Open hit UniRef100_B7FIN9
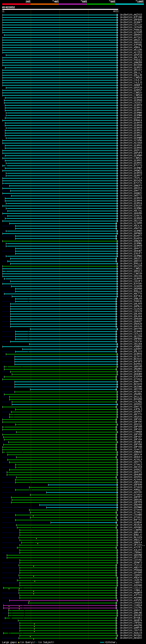This screenshot has width=146, height=644. pos(131,17)
